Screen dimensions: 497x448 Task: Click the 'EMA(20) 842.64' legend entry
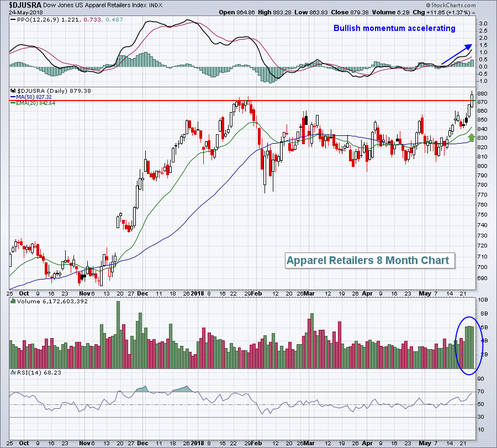36,103
